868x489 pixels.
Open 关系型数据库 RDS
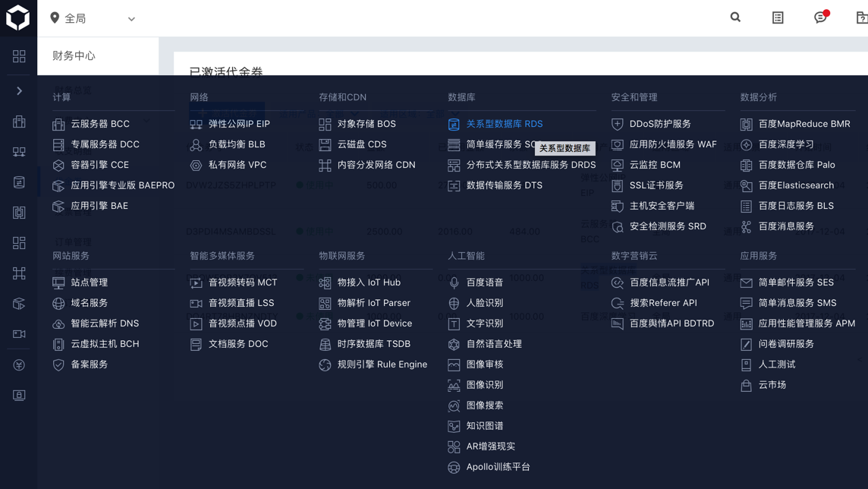click(x=505, y=124)
